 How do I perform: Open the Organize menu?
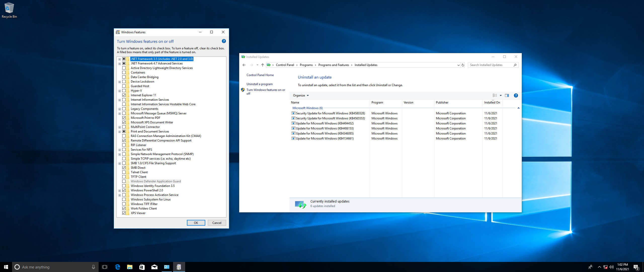click(x=301, y=95)
